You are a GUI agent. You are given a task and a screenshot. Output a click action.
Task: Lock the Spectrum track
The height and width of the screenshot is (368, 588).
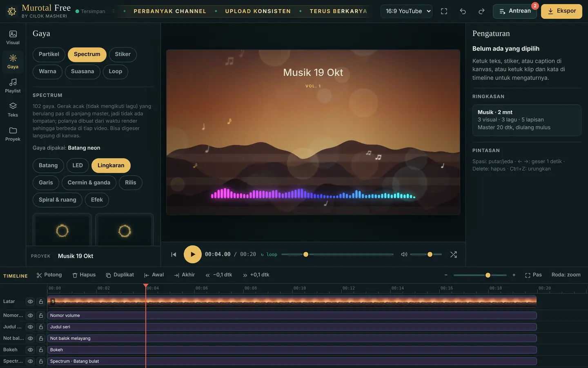click(41, 361)
